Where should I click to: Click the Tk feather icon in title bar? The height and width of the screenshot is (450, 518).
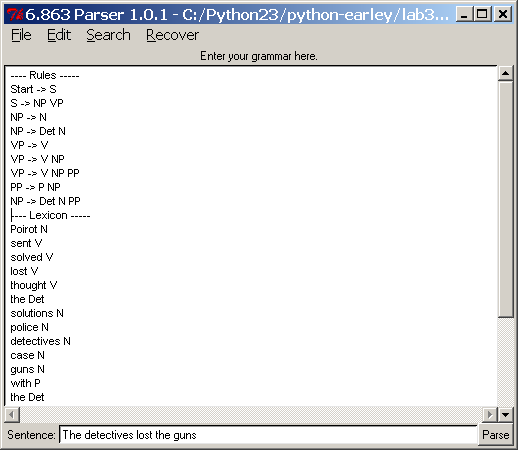tap(15, 14)
